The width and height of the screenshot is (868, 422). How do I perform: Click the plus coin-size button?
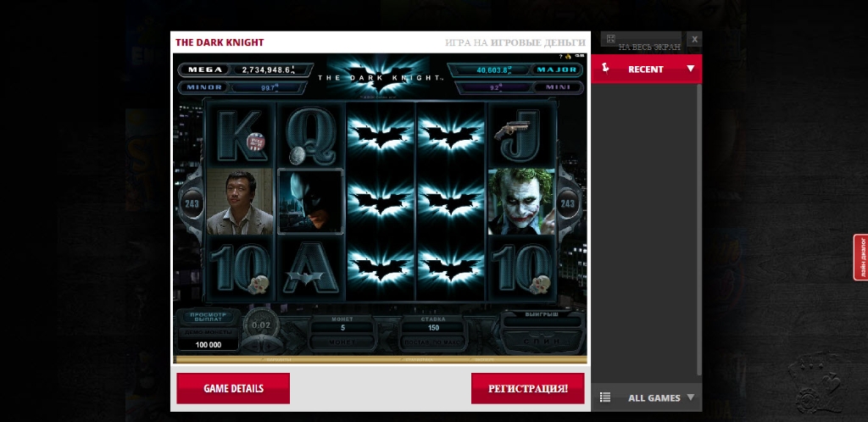(269, 347)
